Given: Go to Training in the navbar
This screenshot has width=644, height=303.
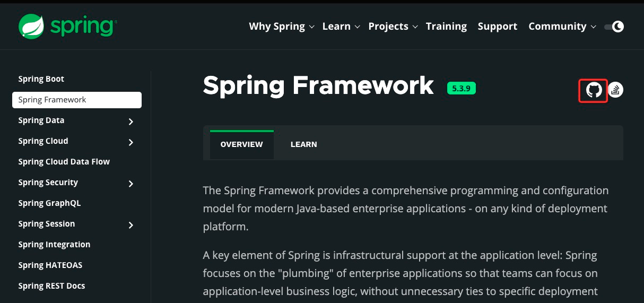Looking at the screenshot, I should [446, 27].
